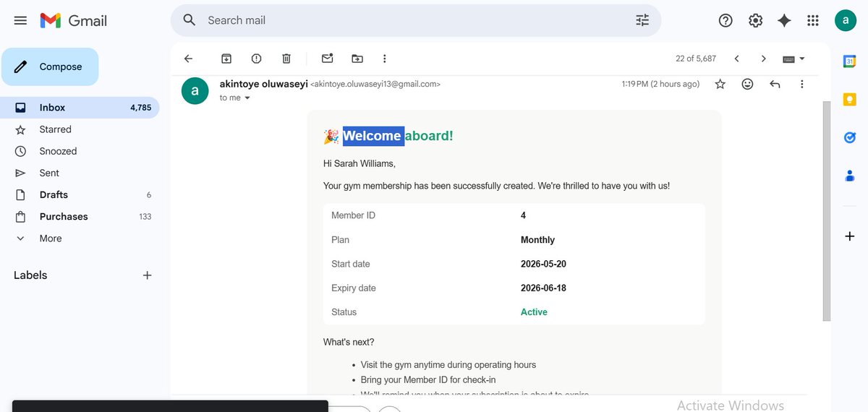
Task: Open the Google apps grid
Action: [x=813, y=20]
